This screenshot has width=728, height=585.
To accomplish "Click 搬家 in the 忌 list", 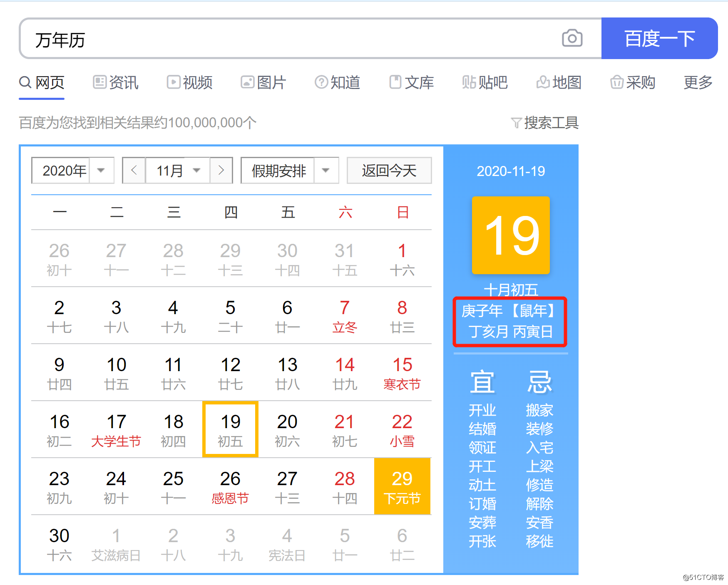I will pyautogui.click(x=539, y=410).
